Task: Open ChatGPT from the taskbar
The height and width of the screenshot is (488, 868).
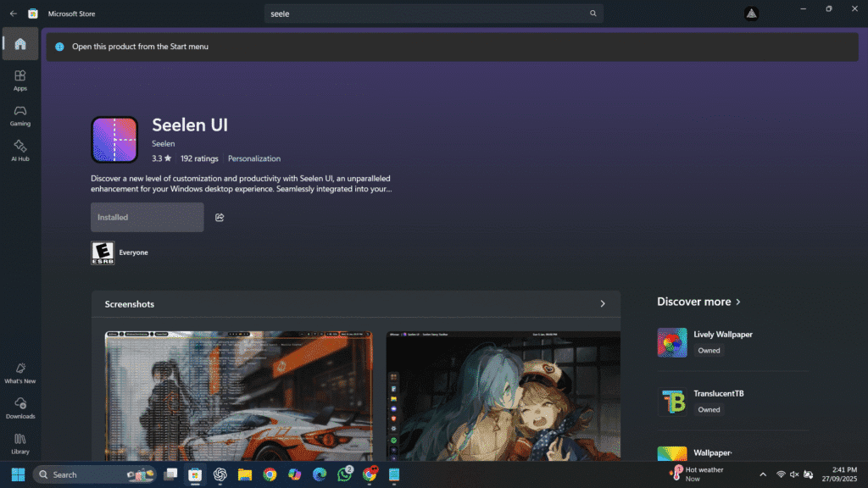Action: (x=220, y=474)
